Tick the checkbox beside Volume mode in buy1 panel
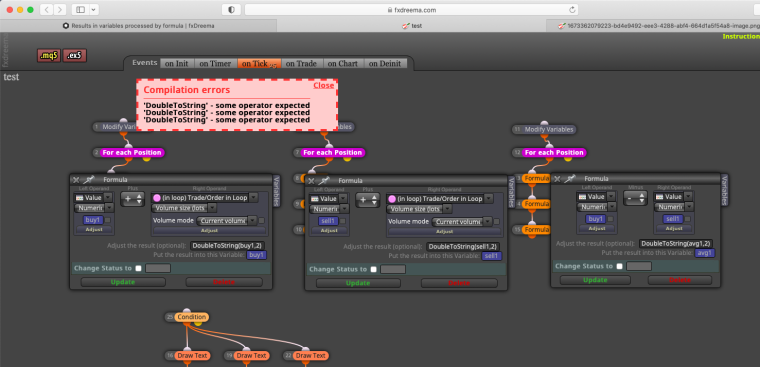This screenshot has height=367, width=760. tap(262, 221)
